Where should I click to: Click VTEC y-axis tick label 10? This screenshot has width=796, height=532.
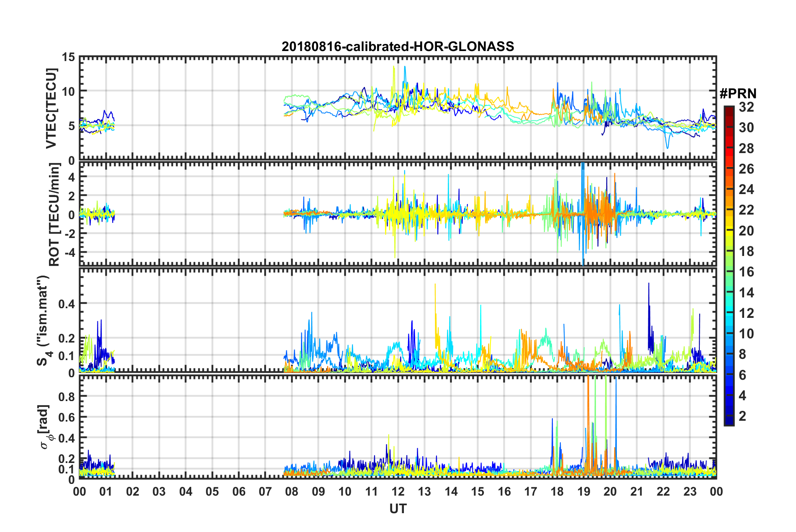68,92
